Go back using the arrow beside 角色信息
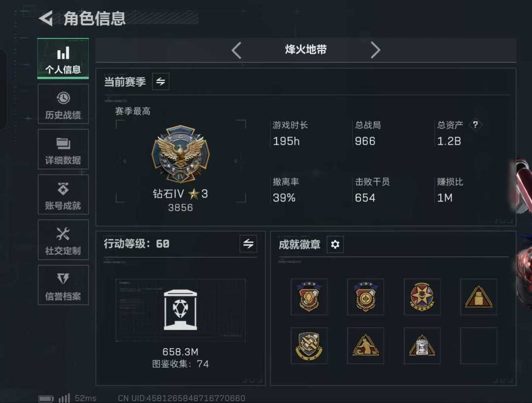The height and width of the screenshot is (403, 532). [46, 18]
